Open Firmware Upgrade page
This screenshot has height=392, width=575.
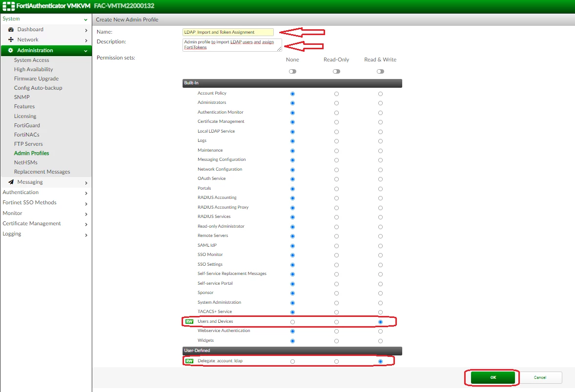(x=36, y=78)
